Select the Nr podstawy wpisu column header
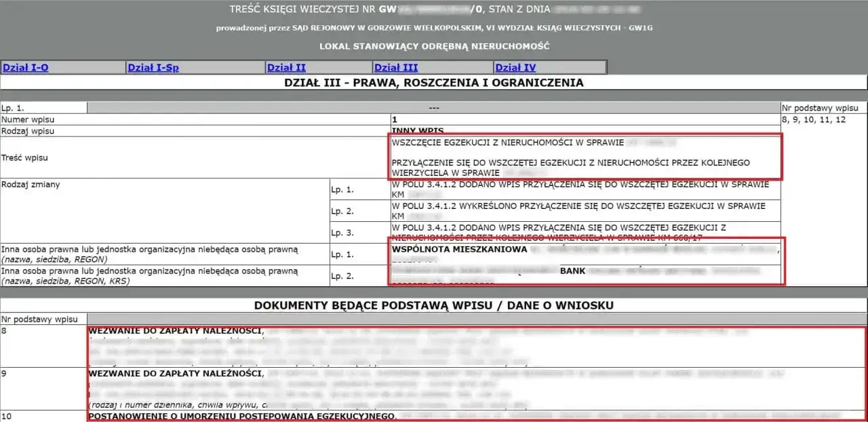This screenshot has height=422, width=868. pyautogui.click(x=39, y=319)
